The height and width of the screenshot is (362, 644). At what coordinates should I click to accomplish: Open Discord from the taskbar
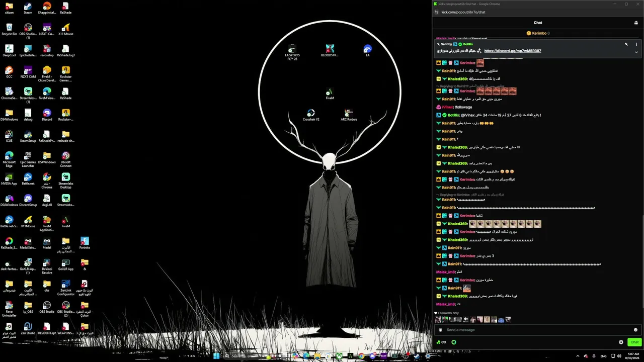(x=372, y=356)
